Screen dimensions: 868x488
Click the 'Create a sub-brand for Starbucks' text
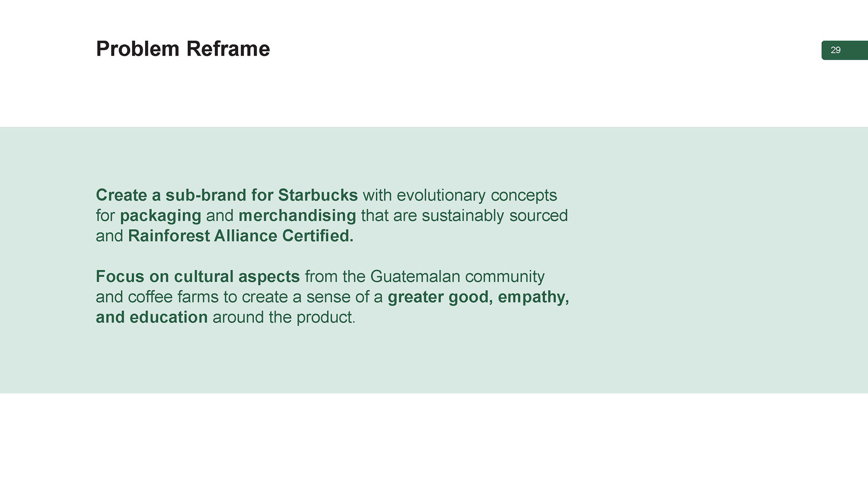click(x=227, y=195)
